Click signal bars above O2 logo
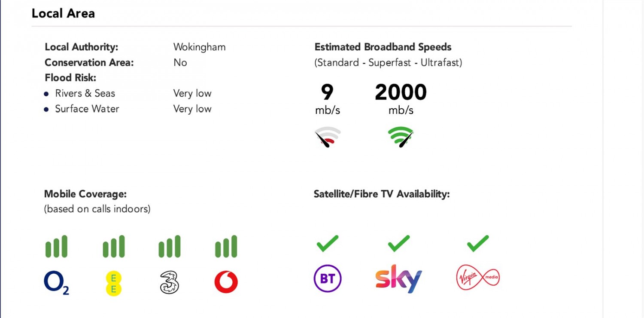This screenshot has height=318, width=644. (56, 247)
